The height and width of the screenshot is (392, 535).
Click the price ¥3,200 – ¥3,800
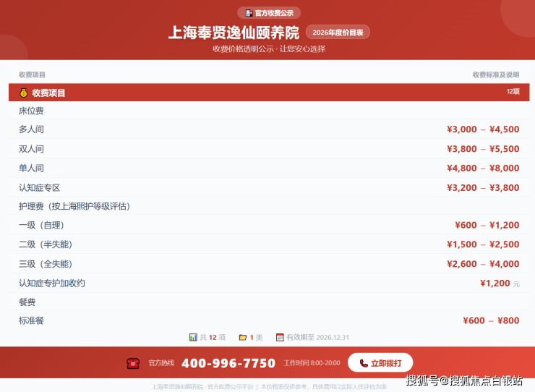pos(483,187)
